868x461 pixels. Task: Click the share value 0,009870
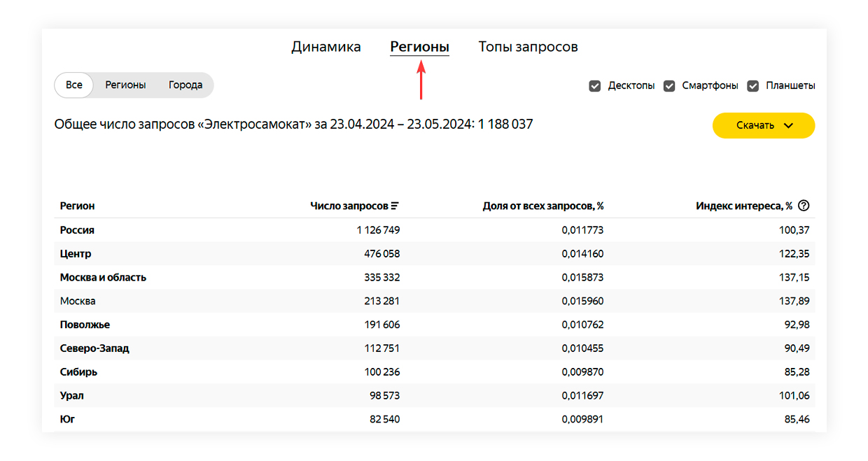(582, 372)
